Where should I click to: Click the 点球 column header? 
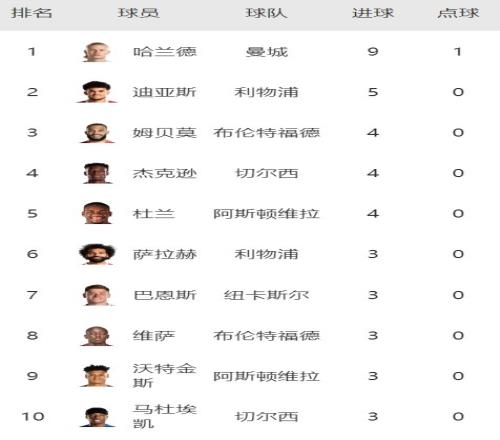click(x=458, y=13)
